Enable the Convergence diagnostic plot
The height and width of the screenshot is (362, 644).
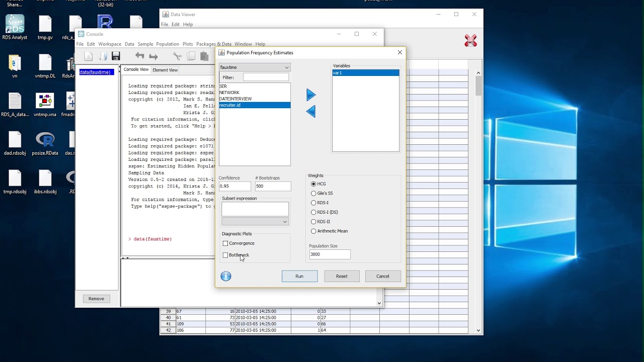[225, 243]
